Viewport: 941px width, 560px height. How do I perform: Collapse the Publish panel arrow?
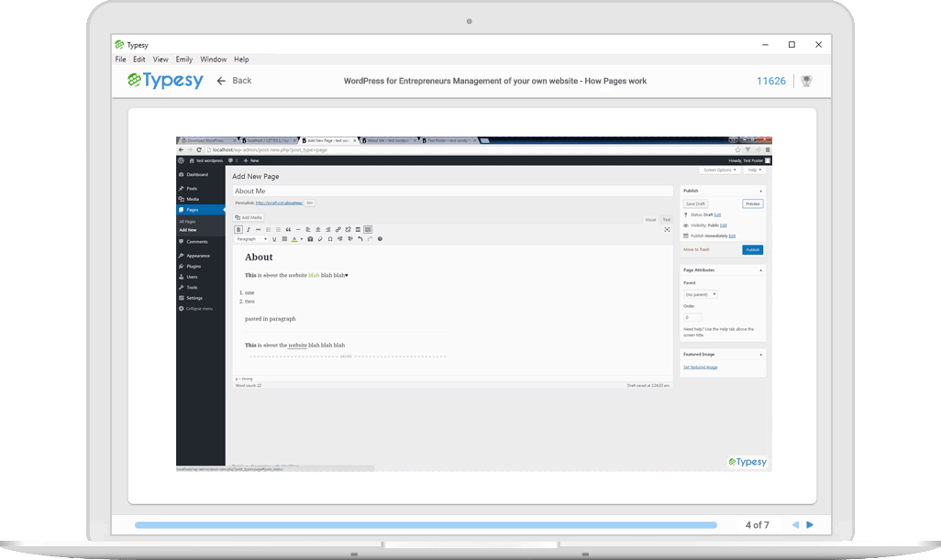click(x=761, y=192)
